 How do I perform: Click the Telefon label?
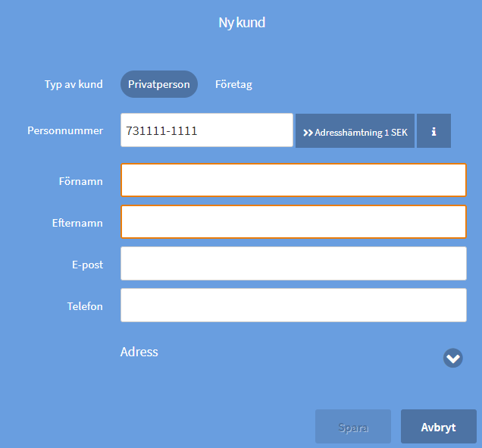click(x=85, y=306)
